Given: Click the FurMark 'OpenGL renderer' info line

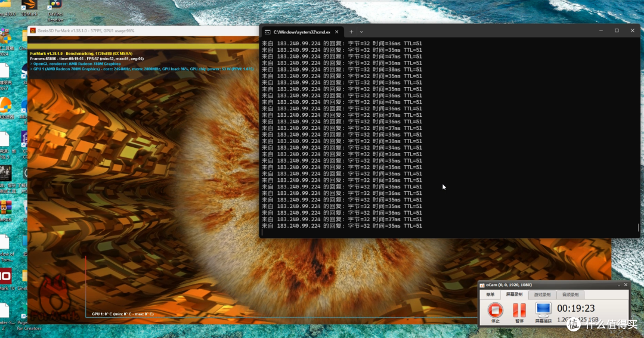Looking at the screenshot, I should [x=75, y=64].
